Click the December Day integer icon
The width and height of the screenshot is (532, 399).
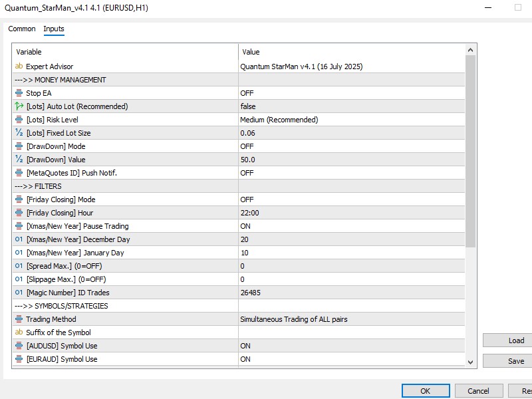tap(19, 239)
